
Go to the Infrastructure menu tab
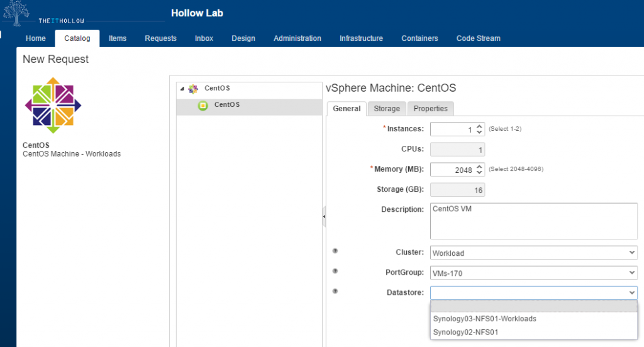tap(361, 38)
